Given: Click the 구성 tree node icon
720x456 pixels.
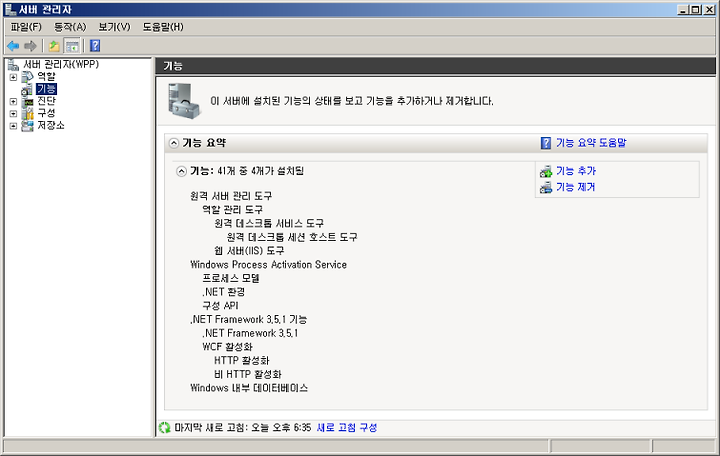Looking at the screenshot, I should tap(28, 113).
